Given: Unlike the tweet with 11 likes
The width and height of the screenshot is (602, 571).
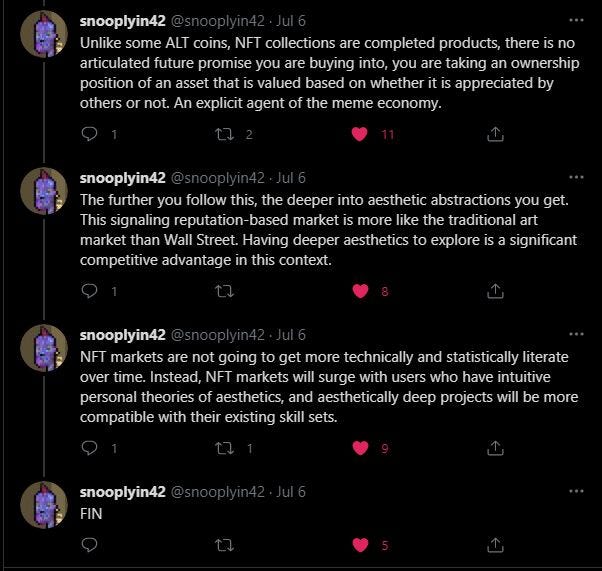Looking at the screenshot, I should pyautogui.click(x=360, y=134).
